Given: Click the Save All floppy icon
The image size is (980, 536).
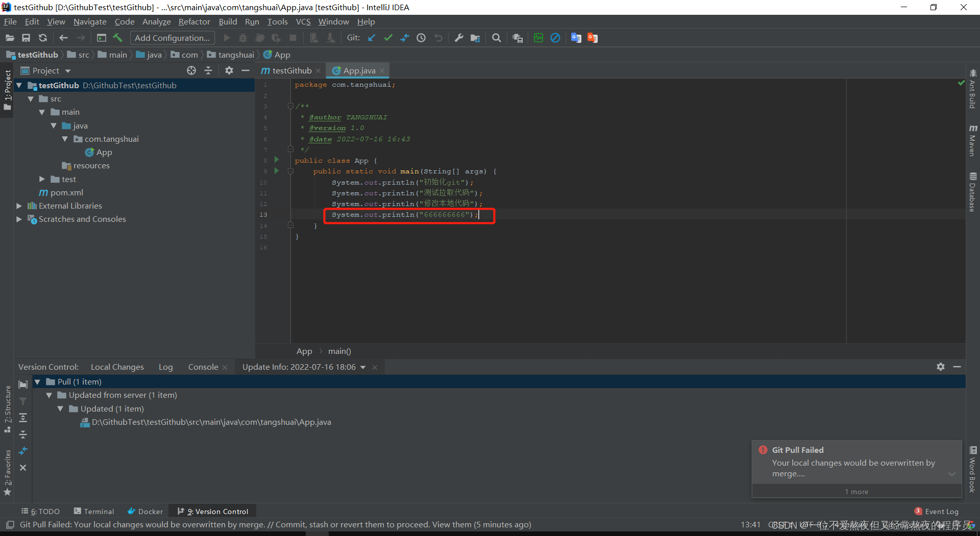Looking at the screenshot, I should (x=26, y=38).
